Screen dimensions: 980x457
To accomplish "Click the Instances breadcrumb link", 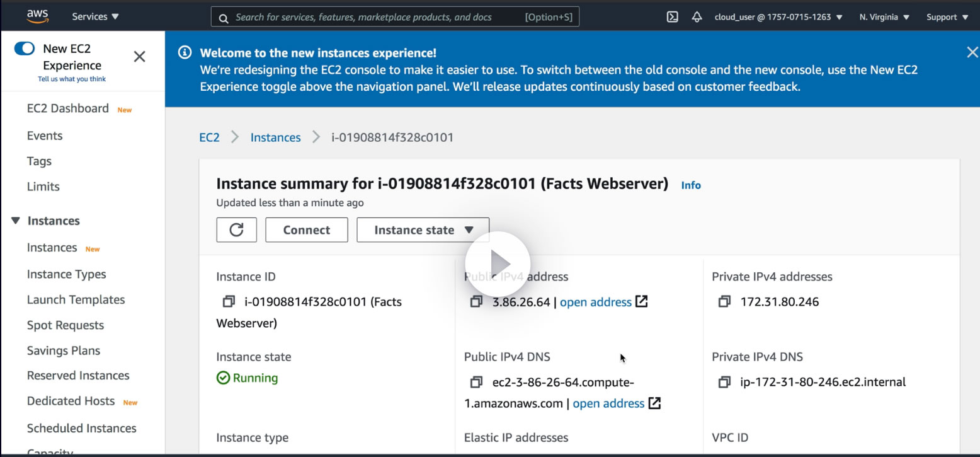I will 275,137.
